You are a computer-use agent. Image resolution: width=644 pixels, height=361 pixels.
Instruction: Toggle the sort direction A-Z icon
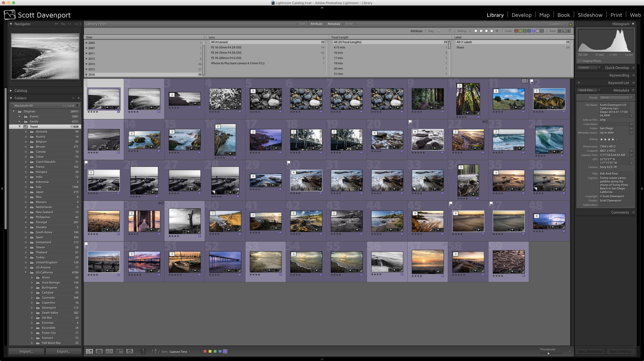(156, 351)
